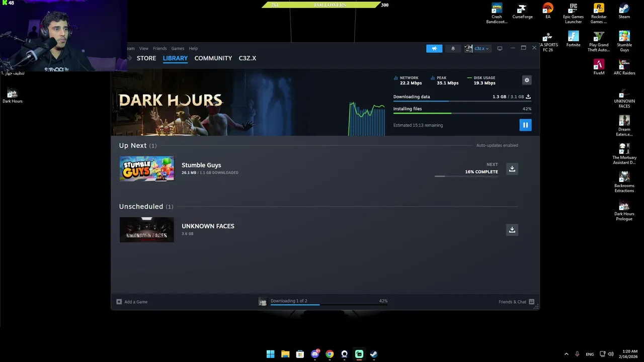Open Epic Games Launcher desktop icon
Image resolution: width=644 pixels, height=362 pixels.
pyautogui.click(x=573, y=14)
